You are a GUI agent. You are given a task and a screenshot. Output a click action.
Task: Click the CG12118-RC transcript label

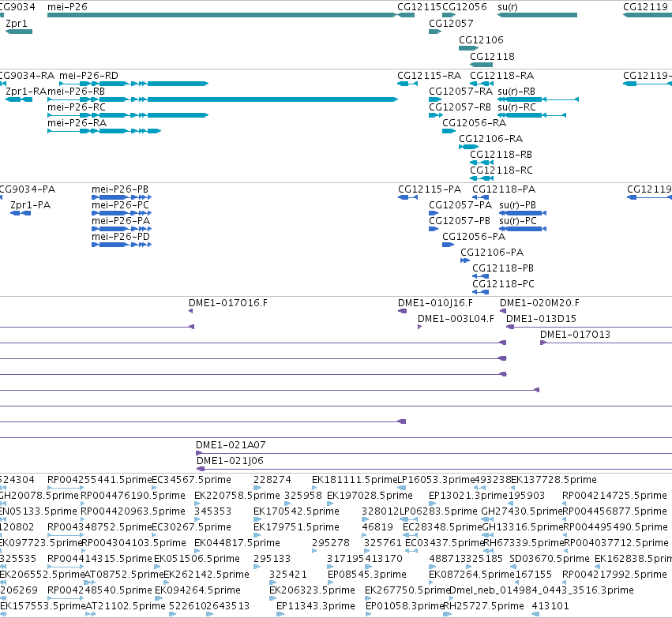pyautogui.click(x=501, y=170)
